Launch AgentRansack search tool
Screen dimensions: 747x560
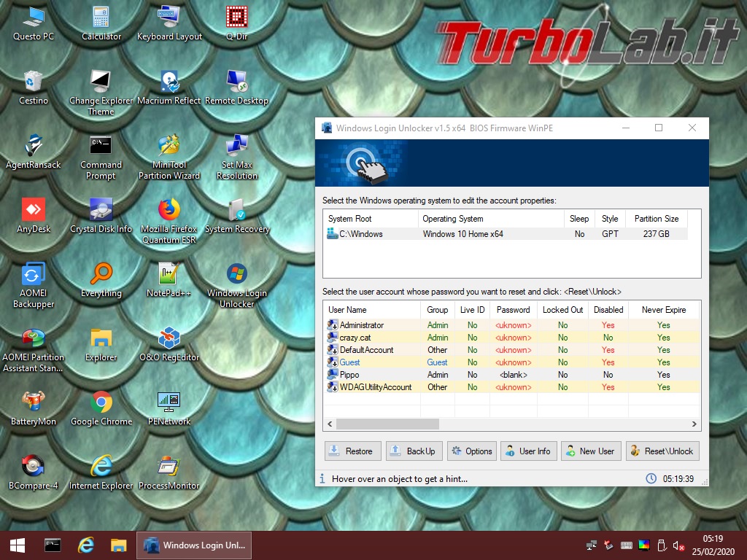pyautogui.click(x=34, y=152)
